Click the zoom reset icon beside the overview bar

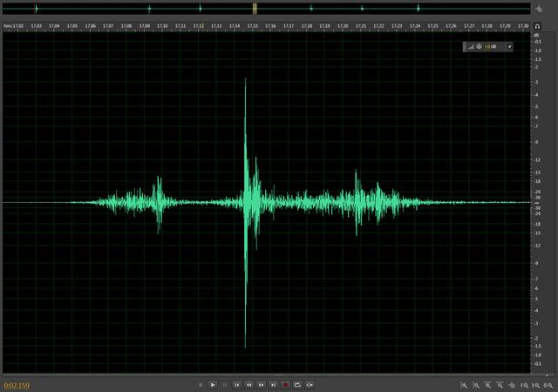[540, 9]
